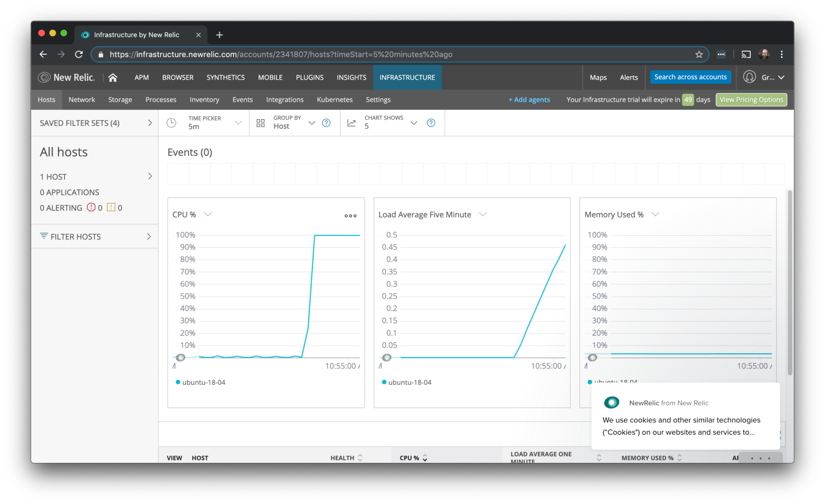
Task: Click the + Add agents link
Action: point(529,100)
